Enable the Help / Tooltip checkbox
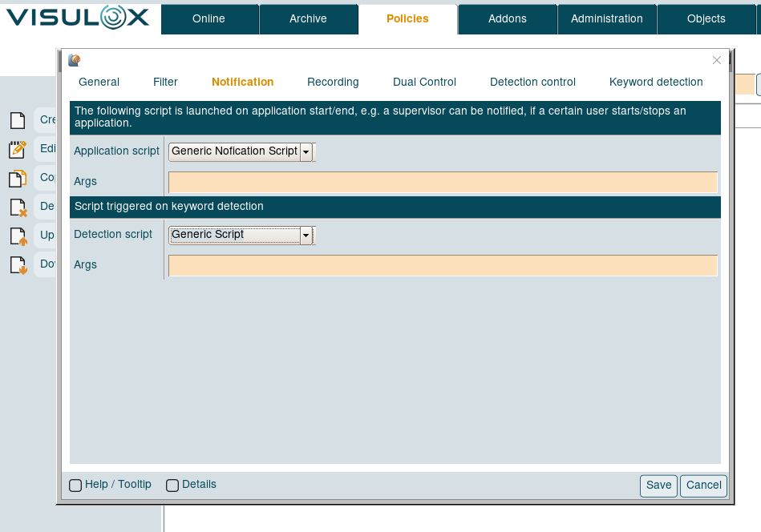 tap(75, 485)
